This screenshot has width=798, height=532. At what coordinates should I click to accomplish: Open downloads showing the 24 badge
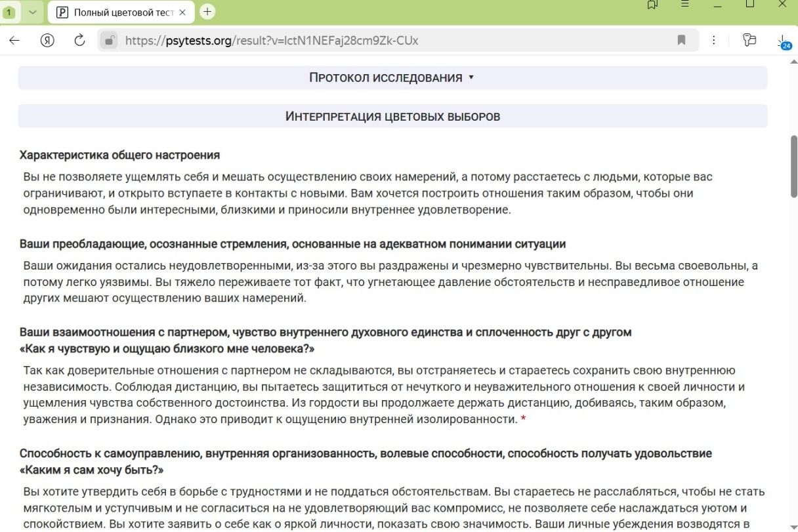(785, 41)
